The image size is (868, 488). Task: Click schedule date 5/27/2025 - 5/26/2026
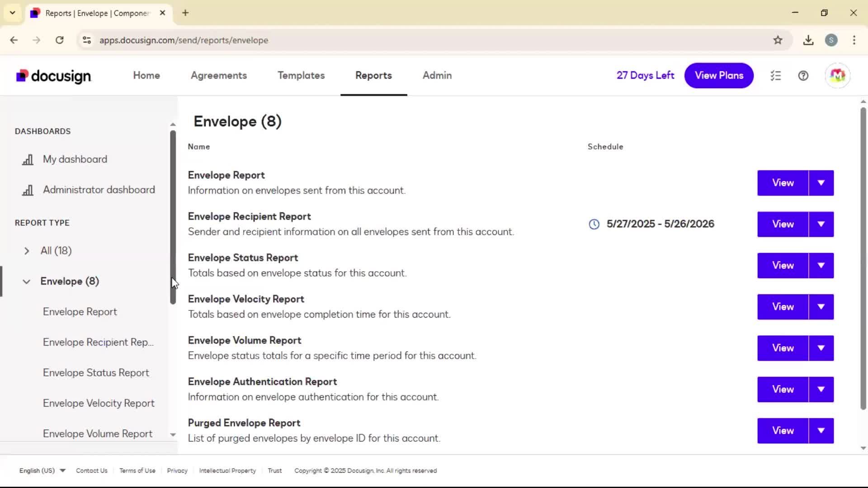[660, 224]
